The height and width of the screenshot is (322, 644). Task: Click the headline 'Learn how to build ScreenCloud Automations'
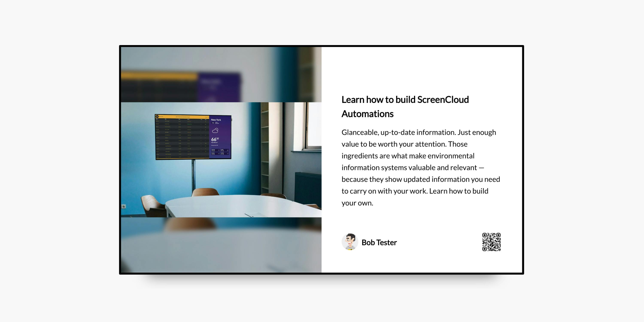tap(405, 106)
